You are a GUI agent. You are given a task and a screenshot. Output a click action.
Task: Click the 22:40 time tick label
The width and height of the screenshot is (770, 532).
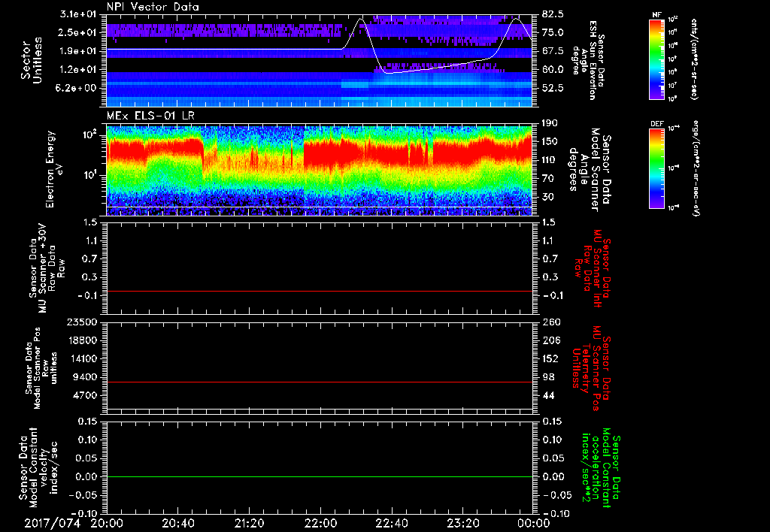tap(391, 522)
